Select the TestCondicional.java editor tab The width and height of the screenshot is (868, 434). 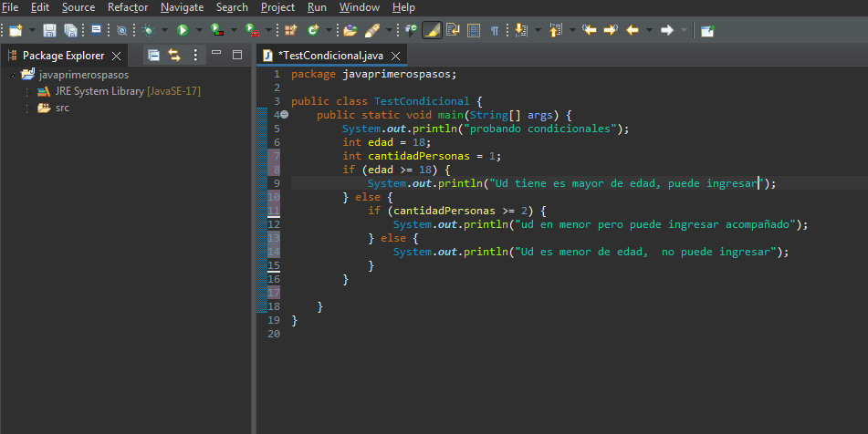pyautogui.click(x=330, y=56)
